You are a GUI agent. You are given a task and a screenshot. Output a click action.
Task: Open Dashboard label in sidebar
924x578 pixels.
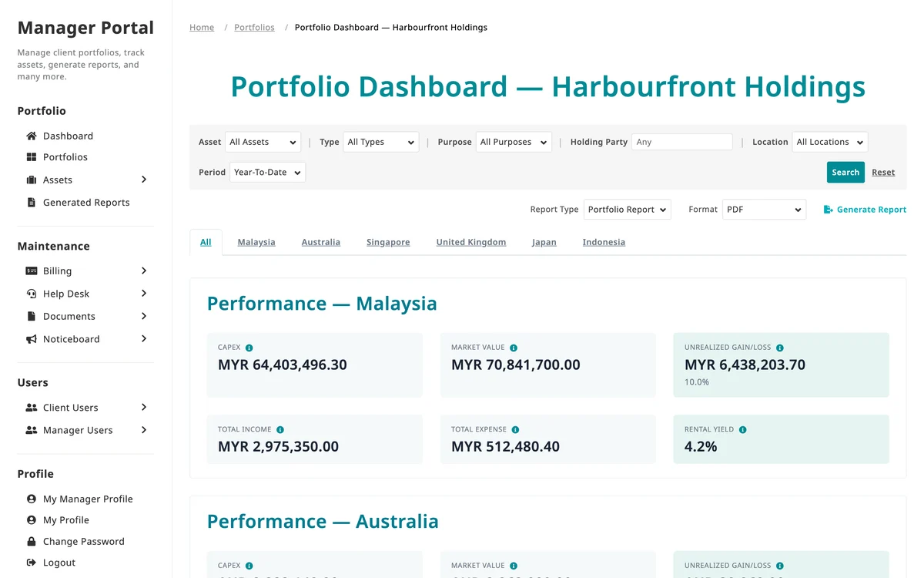[x=68, y=136]
